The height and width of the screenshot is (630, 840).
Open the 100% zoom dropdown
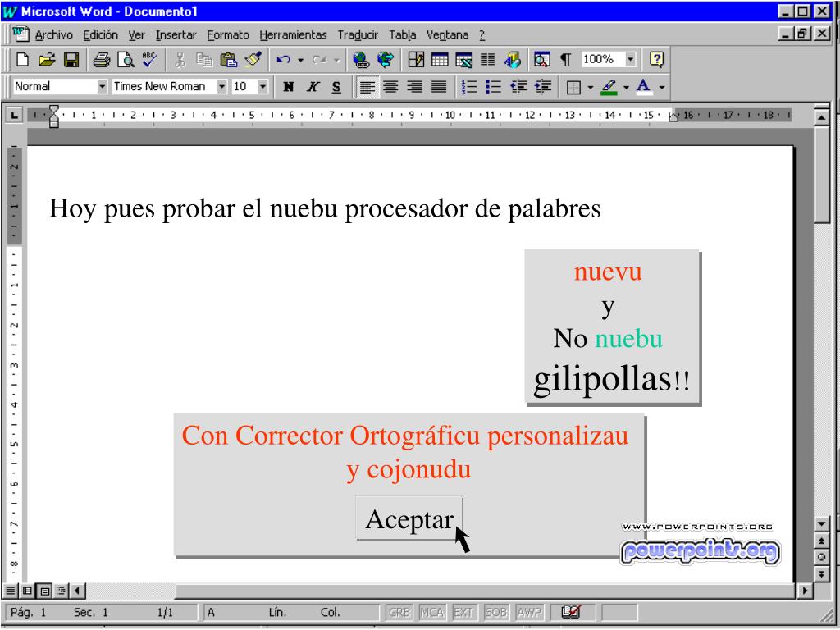[x=631, y=59]
